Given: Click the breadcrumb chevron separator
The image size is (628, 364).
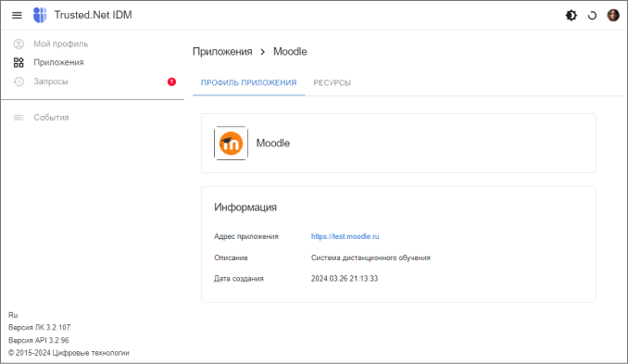Looking at the screenshot, I should coord(263,52).
